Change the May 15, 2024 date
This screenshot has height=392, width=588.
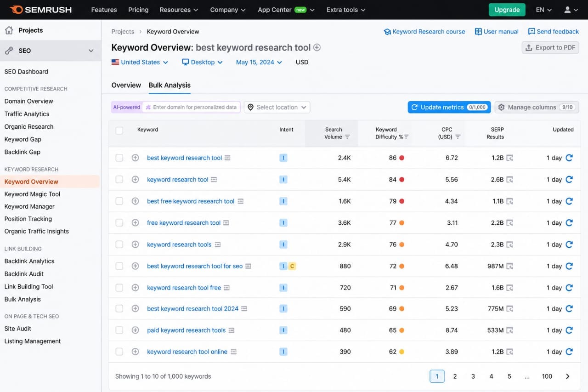(259, 62)
